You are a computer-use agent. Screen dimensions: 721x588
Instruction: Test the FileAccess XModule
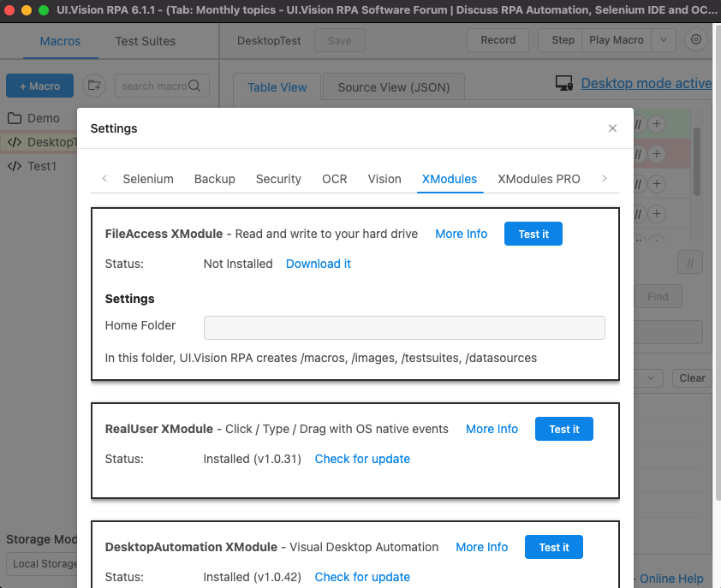533,234
